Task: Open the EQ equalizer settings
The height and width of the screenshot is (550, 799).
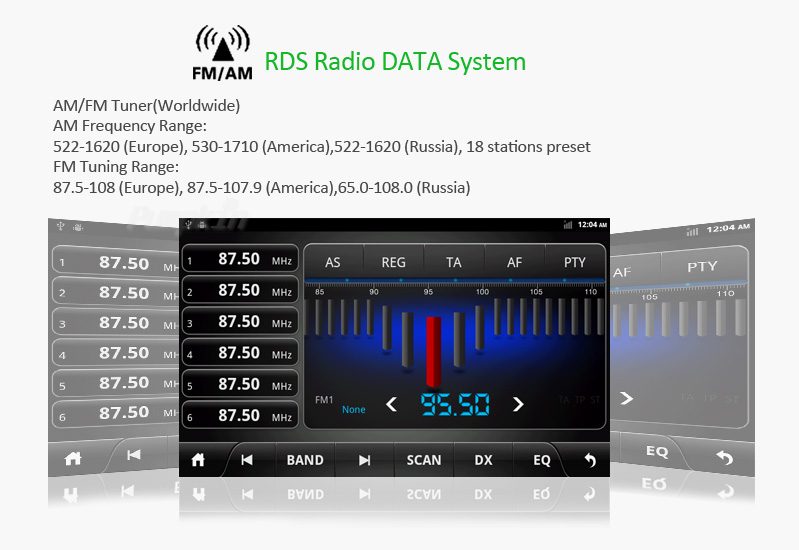Action: [x=541, y=460]
